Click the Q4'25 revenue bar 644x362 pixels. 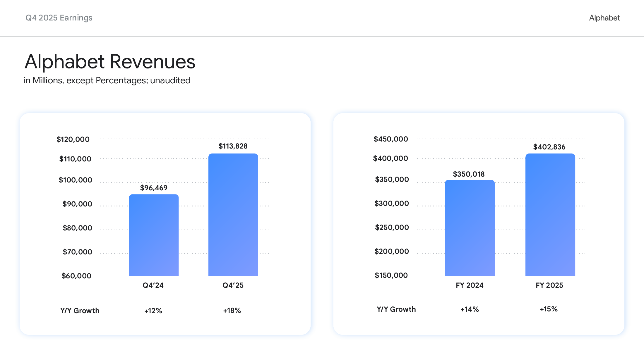233,215
